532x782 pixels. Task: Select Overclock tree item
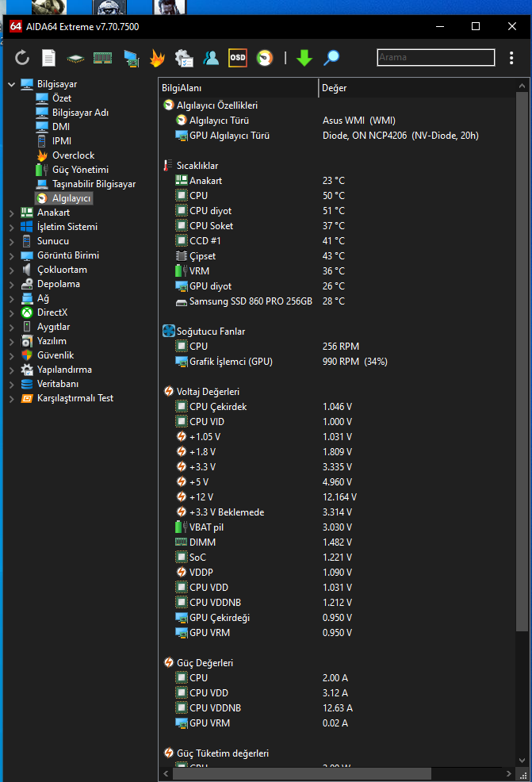click(x=73, y=155)
